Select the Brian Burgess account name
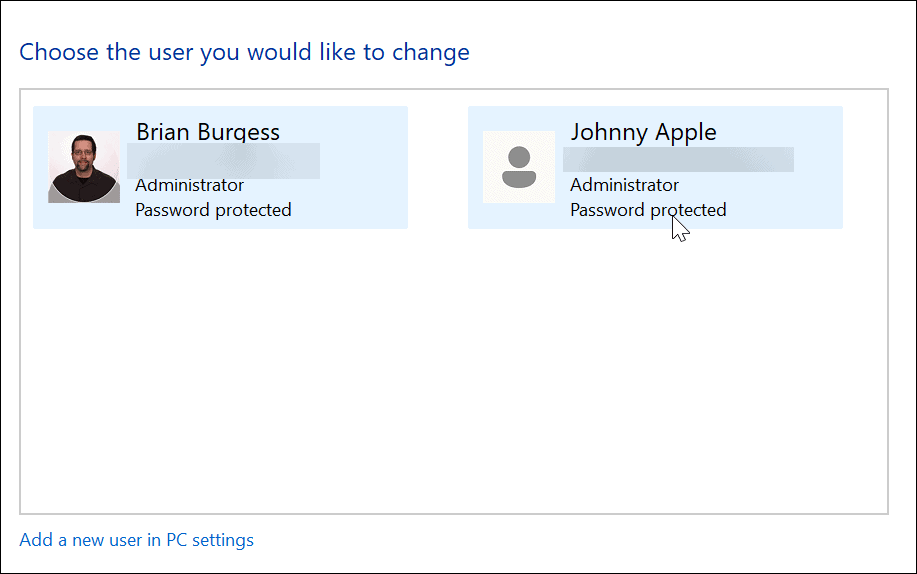917x574 pixels. [x=208, y=132]
